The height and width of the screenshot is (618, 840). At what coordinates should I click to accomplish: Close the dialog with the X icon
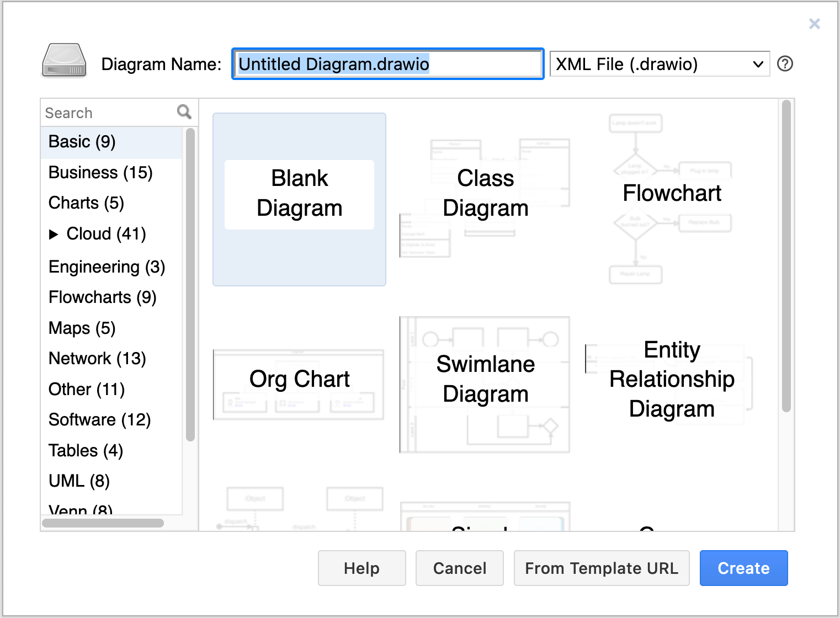814,24
